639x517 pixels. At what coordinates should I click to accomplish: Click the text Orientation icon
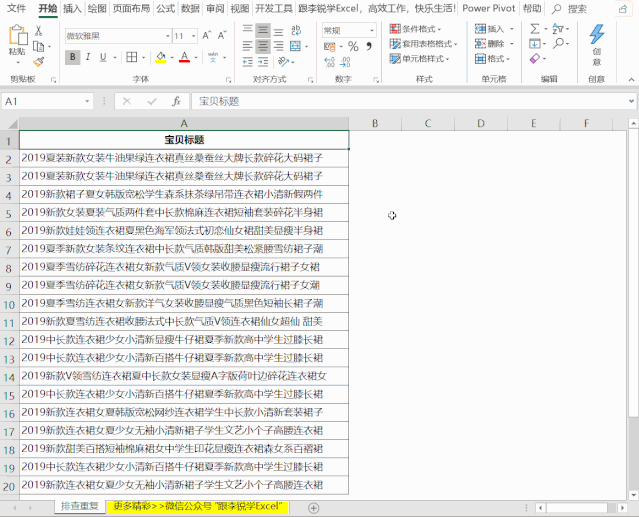[283, 62]
